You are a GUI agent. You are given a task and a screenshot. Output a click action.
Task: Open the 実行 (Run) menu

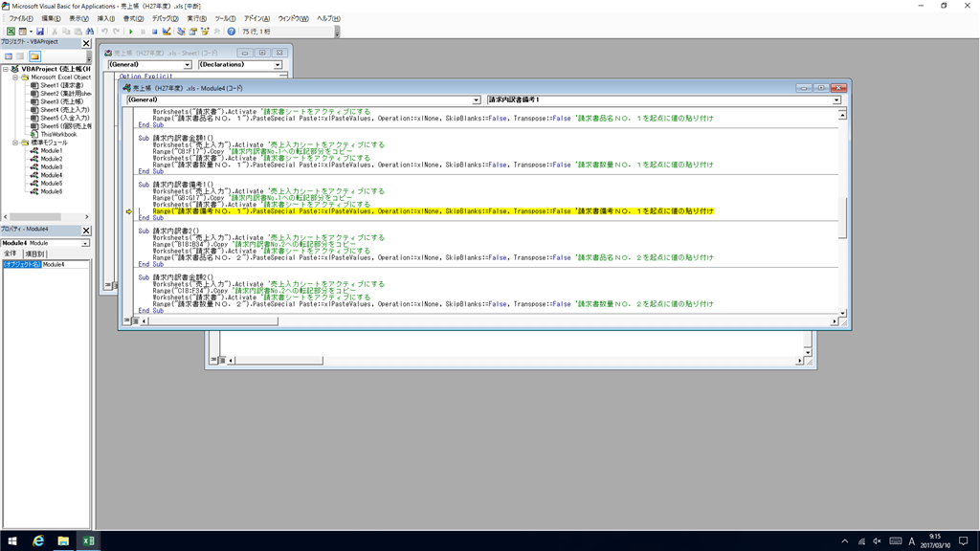(196, 19)
